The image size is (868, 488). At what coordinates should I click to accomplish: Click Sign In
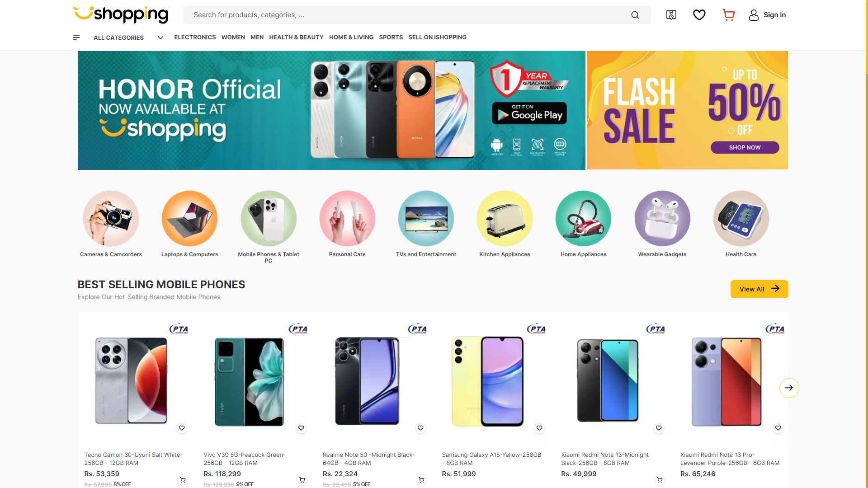(774, 14)
